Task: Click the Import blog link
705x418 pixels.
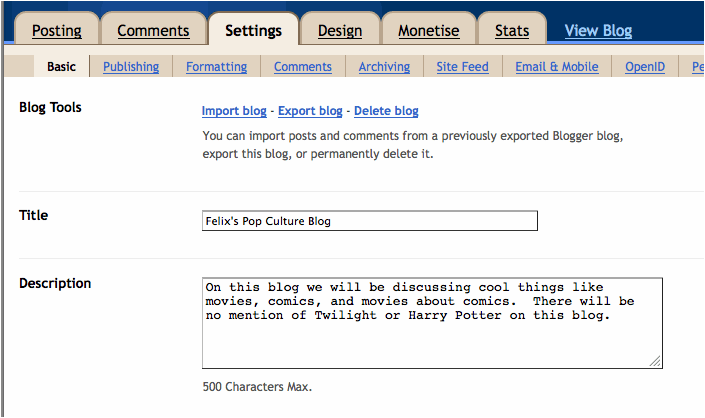Action: point(234,111)
